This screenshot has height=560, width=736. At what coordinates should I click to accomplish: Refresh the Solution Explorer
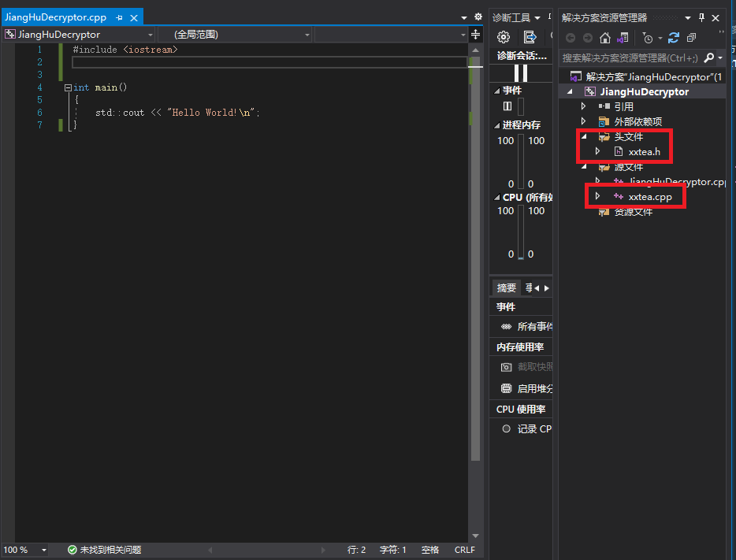tap(674, 38)
